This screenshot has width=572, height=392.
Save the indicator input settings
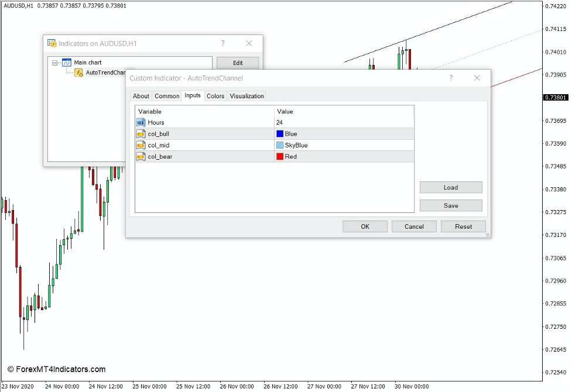coord(450,205)
